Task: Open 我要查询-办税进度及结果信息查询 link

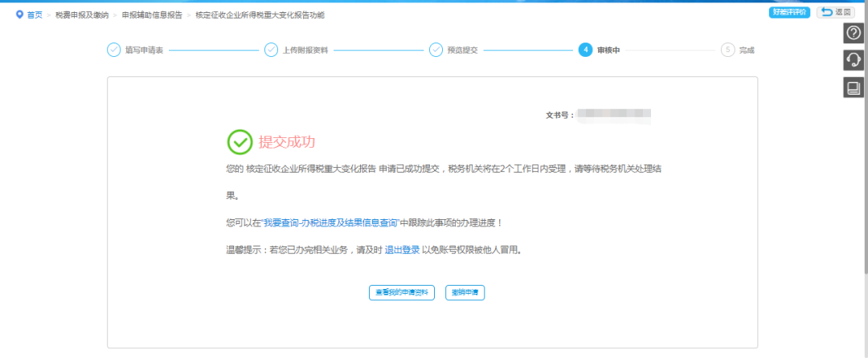Action: 330,223
